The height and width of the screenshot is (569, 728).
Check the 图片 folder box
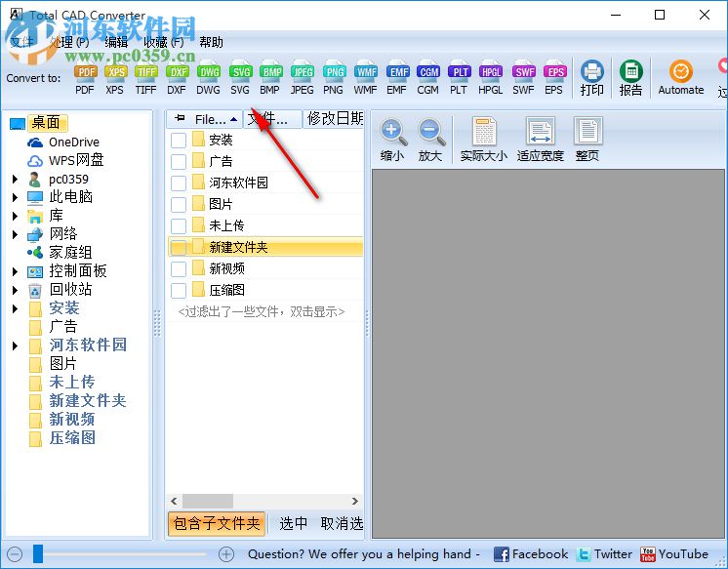click(x=179, y=204)
